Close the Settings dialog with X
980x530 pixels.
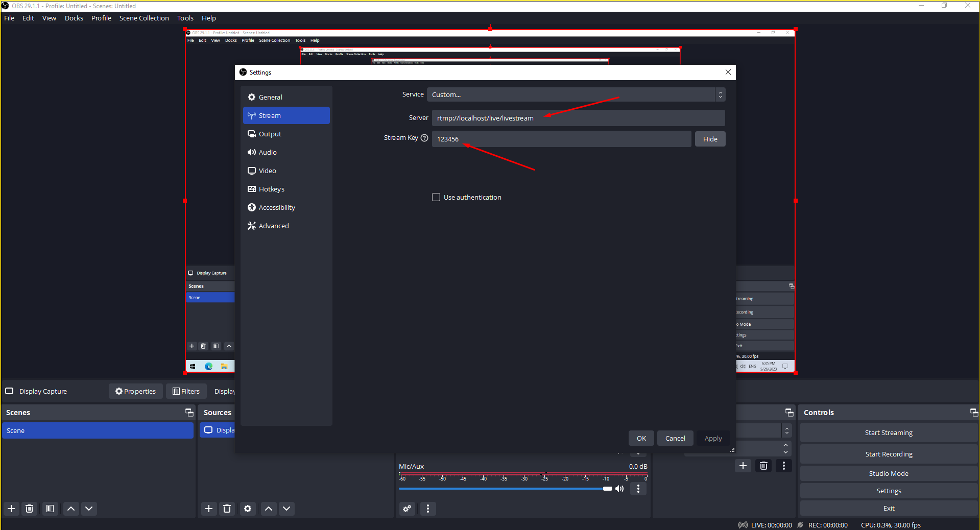728,72
